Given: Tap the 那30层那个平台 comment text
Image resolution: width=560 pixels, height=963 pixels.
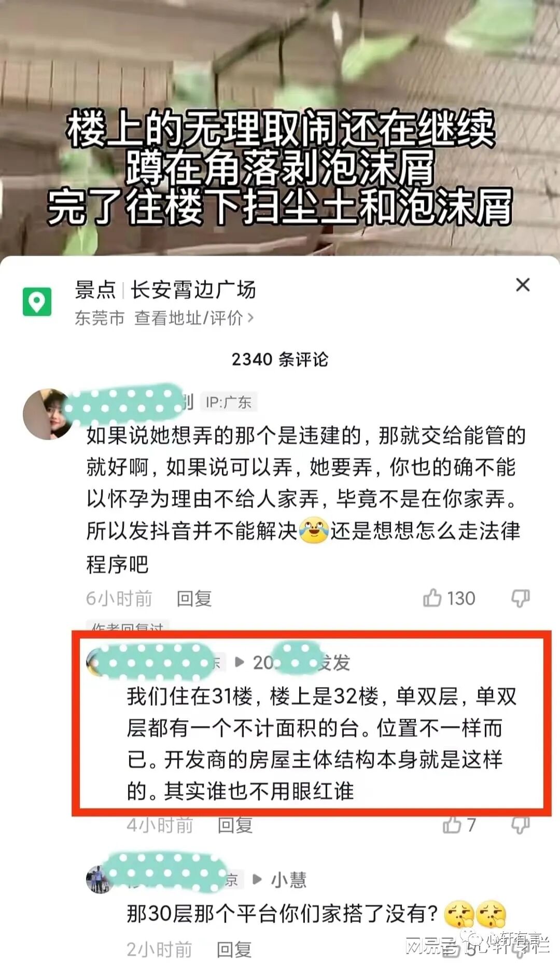Looking at the screenshot, I should 283,914.
